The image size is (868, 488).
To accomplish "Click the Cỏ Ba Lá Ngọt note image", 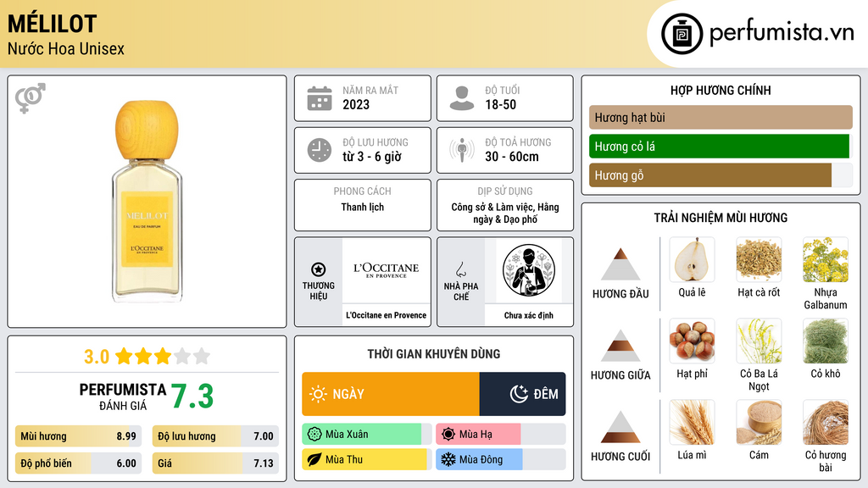I will [x=759, y=341].
